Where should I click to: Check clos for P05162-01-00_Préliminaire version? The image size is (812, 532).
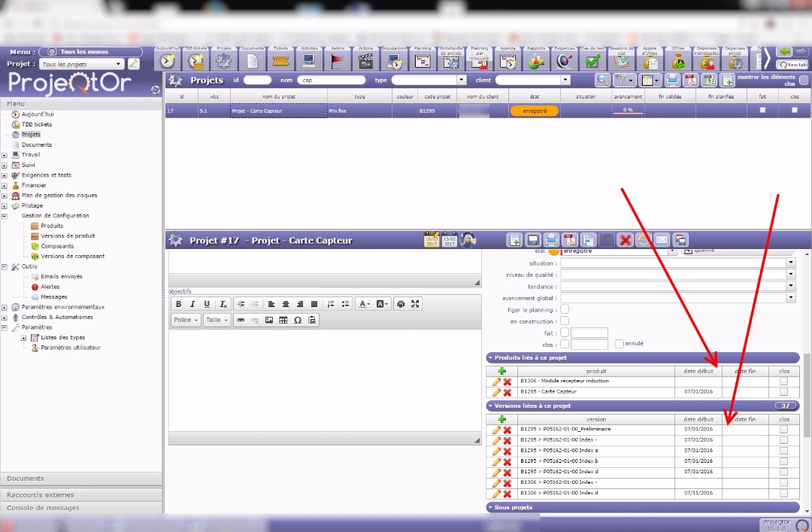click(783, 430)
